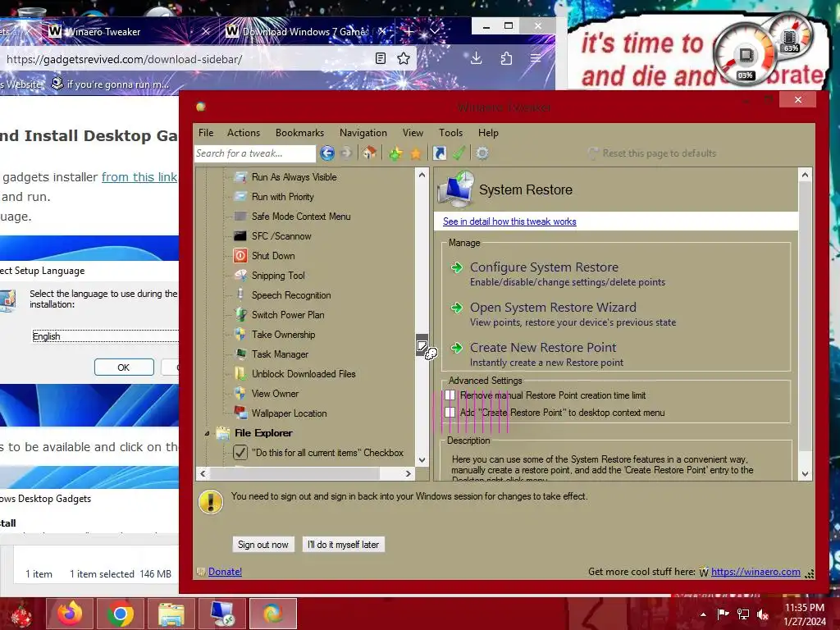Select Task Manager in the tree
Screen dimensions: 840x630
tap(280, 354)
